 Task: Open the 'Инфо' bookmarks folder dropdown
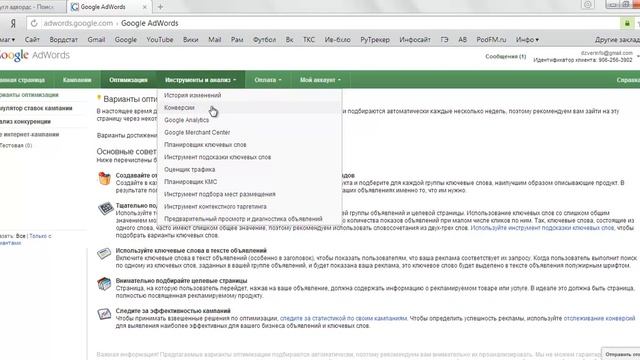(x=527, y=40)
